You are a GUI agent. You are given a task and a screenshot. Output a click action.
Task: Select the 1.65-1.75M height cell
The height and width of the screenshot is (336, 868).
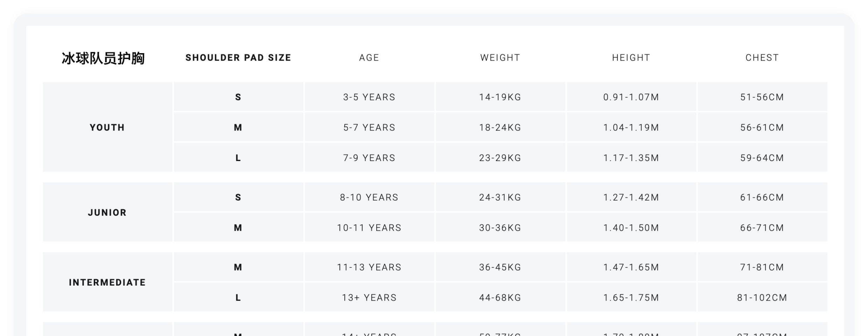coord(631,298)
